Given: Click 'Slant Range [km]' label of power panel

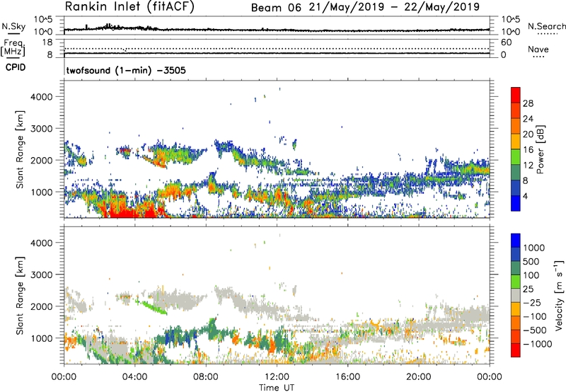Looking at the screenshot, I should [20, 149].
